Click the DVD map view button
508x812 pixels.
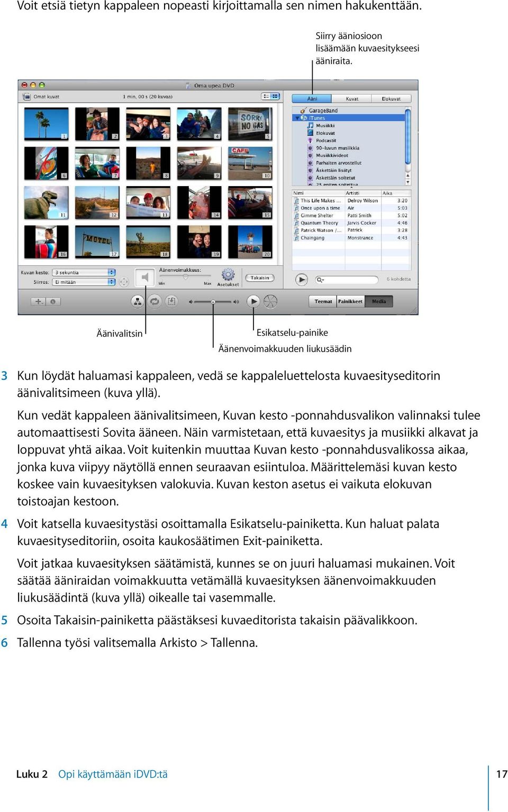(x=138, y=301)
